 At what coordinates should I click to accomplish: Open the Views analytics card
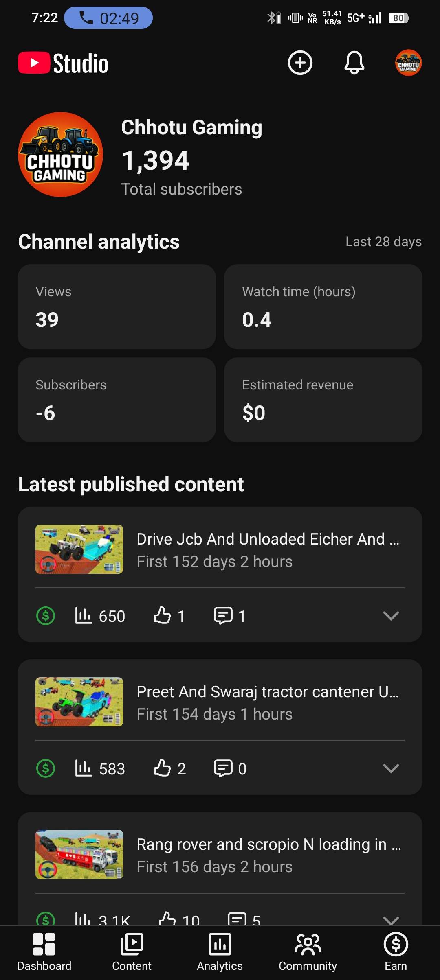click(117, 306)
